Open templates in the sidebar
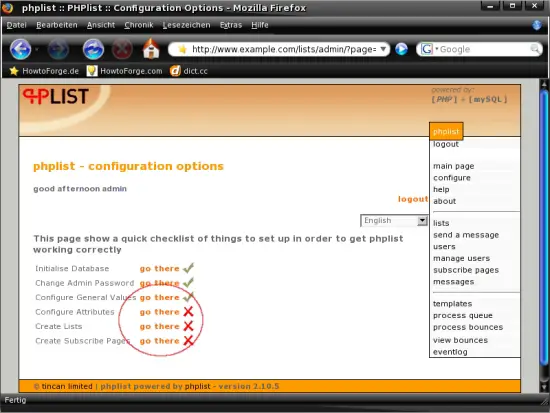This screenshot has height=413, width=550. (452, 304)
